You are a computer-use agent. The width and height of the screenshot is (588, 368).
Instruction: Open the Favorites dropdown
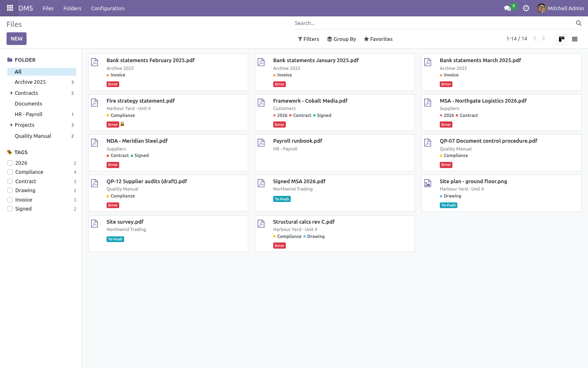[378, 39]
